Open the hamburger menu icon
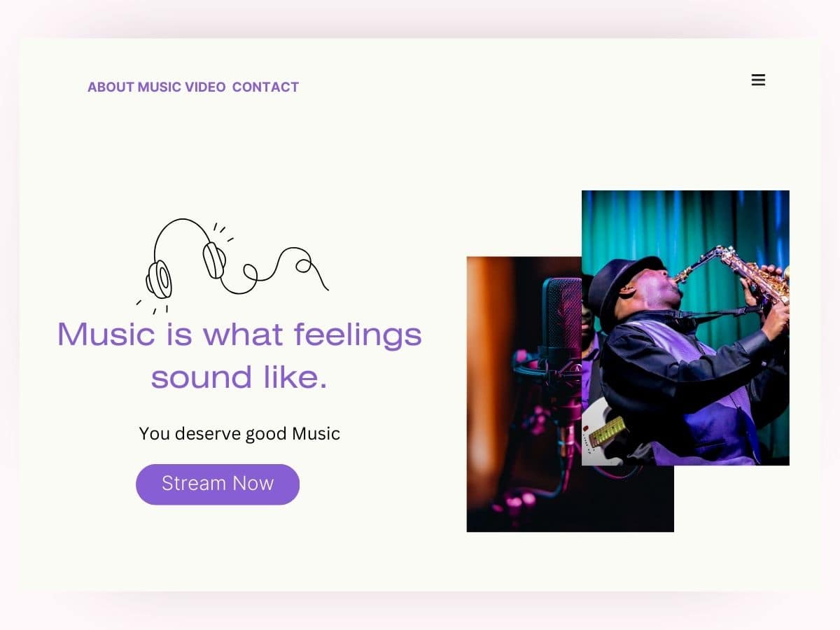 point(758,80)
